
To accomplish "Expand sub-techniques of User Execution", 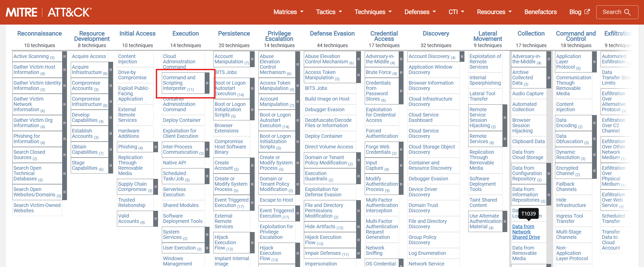I will [x=207, y=248].
